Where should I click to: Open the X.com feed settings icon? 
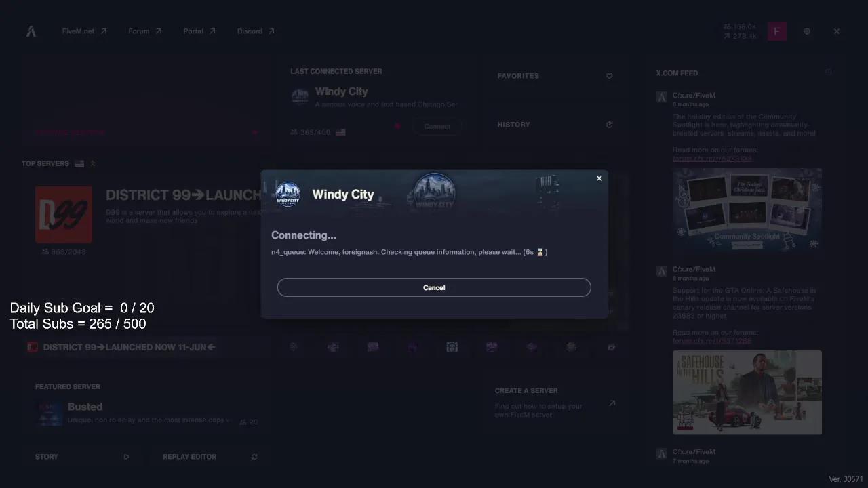pyautogui.click(x=828, y=72)
